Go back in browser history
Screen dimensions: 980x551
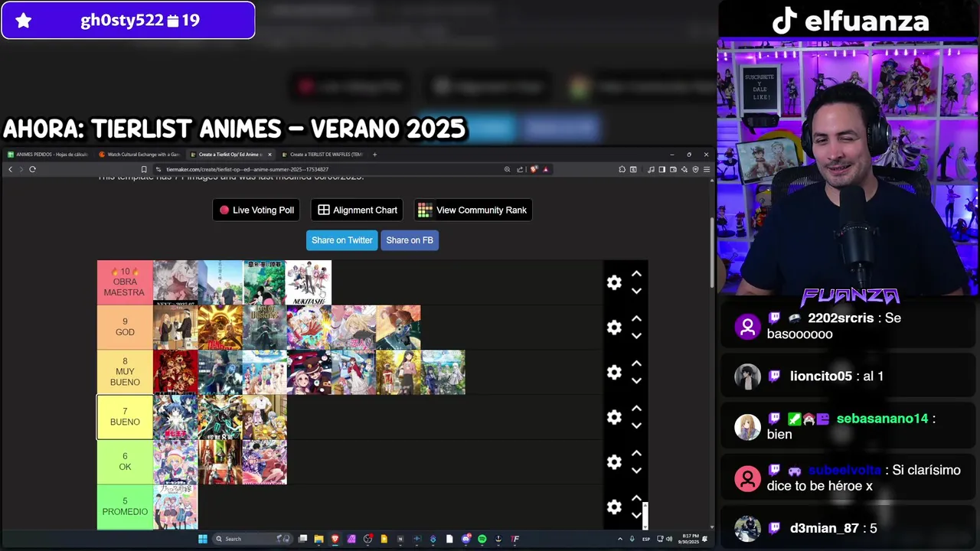10,169
